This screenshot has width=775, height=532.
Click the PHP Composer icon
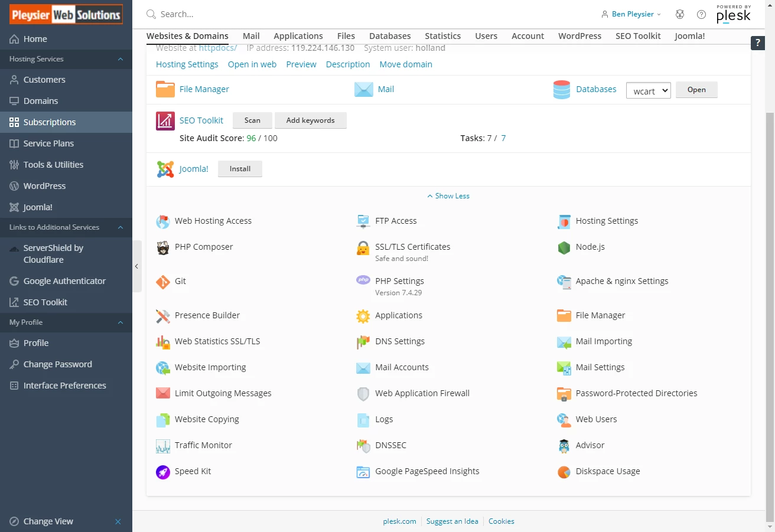click(x=163, y=247)
